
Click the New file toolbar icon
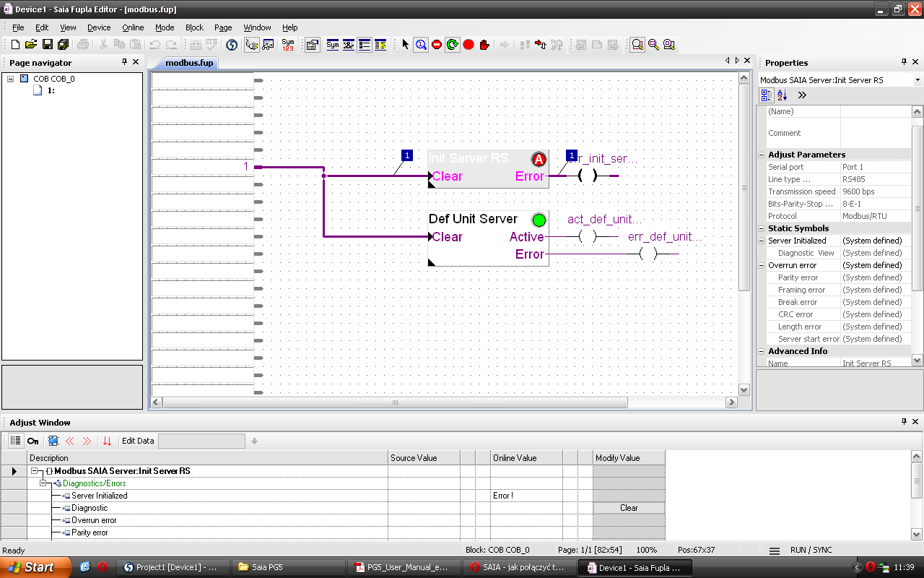[15, 45]
